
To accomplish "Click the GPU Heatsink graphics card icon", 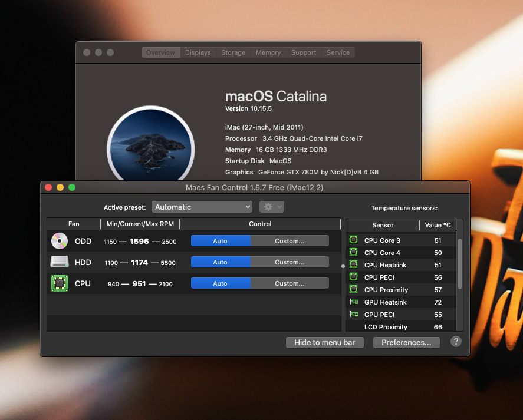I will coord(354,302).
